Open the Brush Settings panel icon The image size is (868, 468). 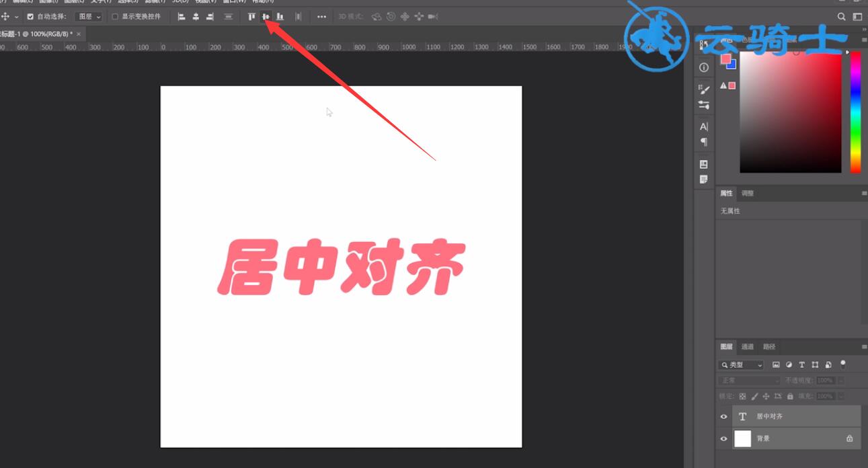pyautogui.click(x=704, y=105)
